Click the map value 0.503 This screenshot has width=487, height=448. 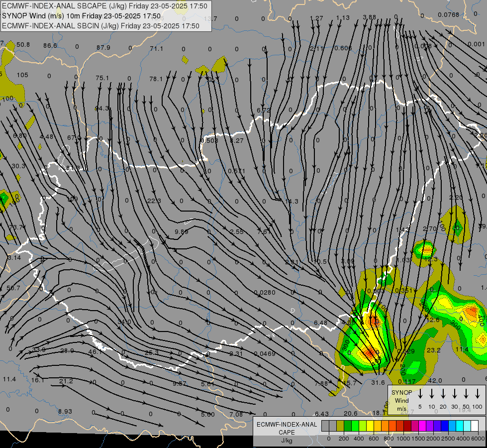(x=209, y=140)
